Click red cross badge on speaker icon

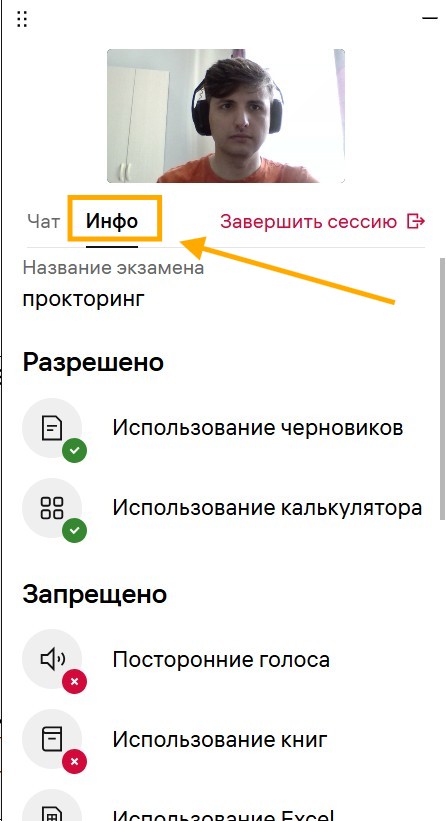pos(74,682)
